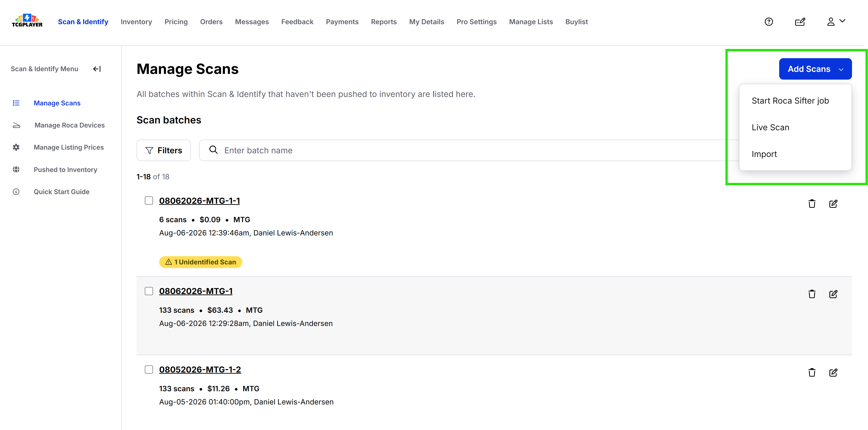The height and width of the screenshot is (430, 868).
Task: Delete batch 08062026-MTG-1
Action: 812,294
